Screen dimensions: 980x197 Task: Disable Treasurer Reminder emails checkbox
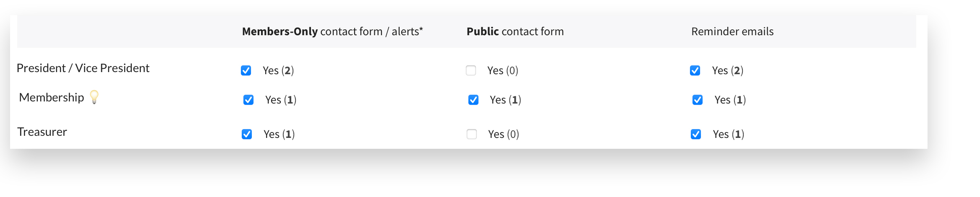tap(696, 134)
